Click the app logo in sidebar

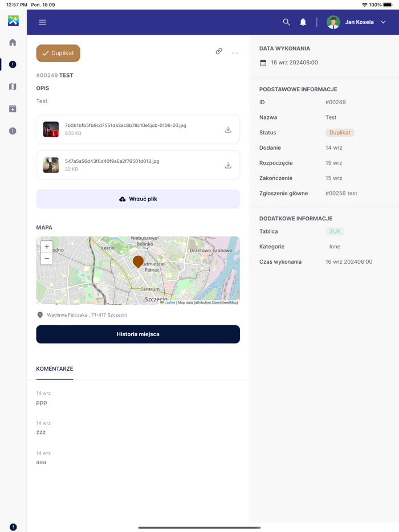(x=13, y=21)
